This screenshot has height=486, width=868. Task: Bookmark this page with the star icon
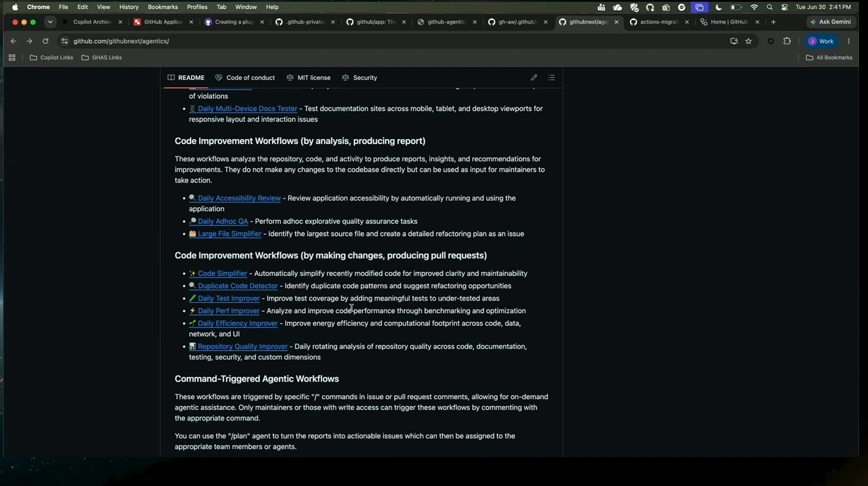tap(749, 41)
